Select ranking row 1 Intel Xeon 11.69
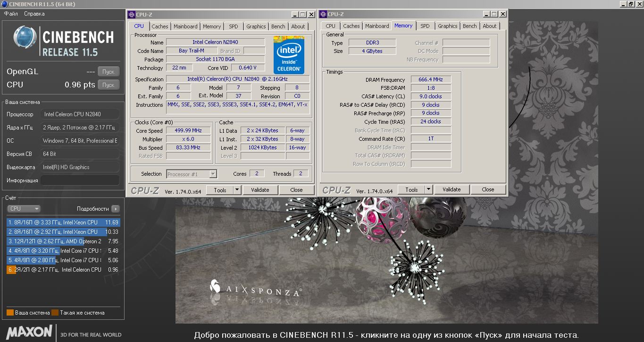644x342 pixels. coord(63,222)
